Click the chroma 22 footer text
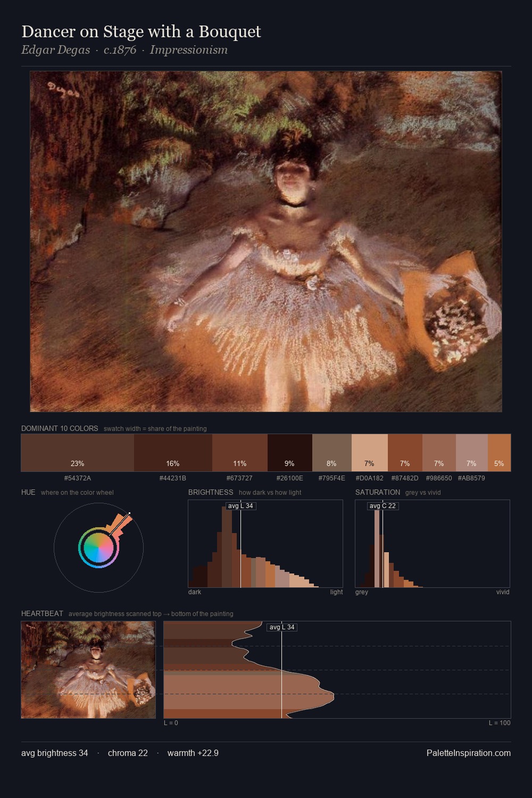The height and width of the screenshot is (798, 532). (128, 753)
